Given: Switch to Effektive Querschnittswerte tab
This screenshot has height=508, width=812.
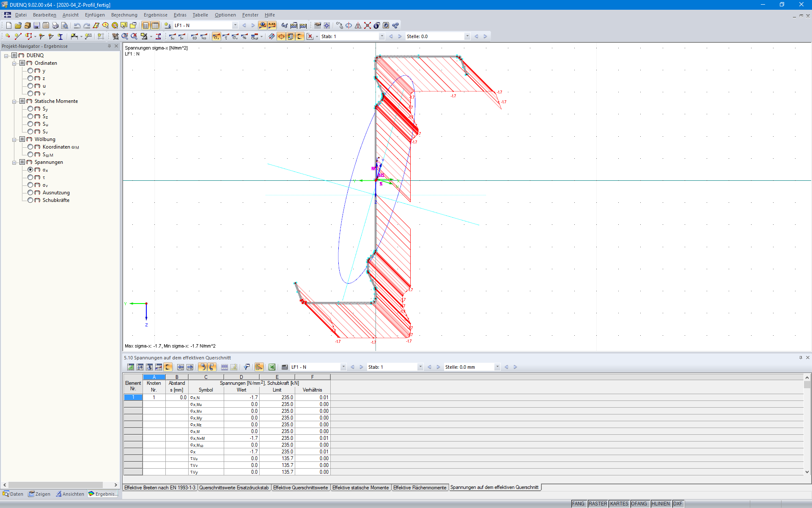Looking at the screenshot, I should (x=301, y=488).
